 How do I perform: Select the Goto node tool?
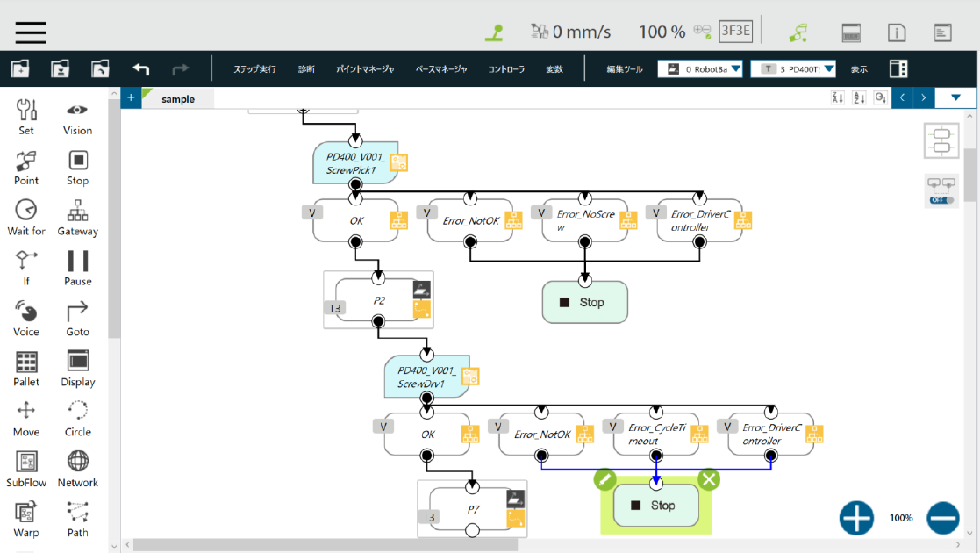pos(77,318)
